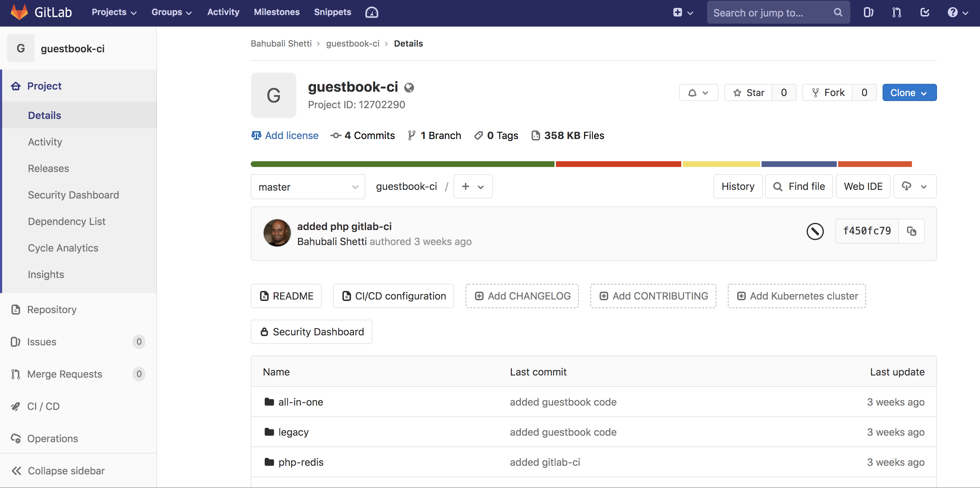Copy the commit SHA f450fc79
This screenshot has height=488, width=980.
(x=911, y=231)
